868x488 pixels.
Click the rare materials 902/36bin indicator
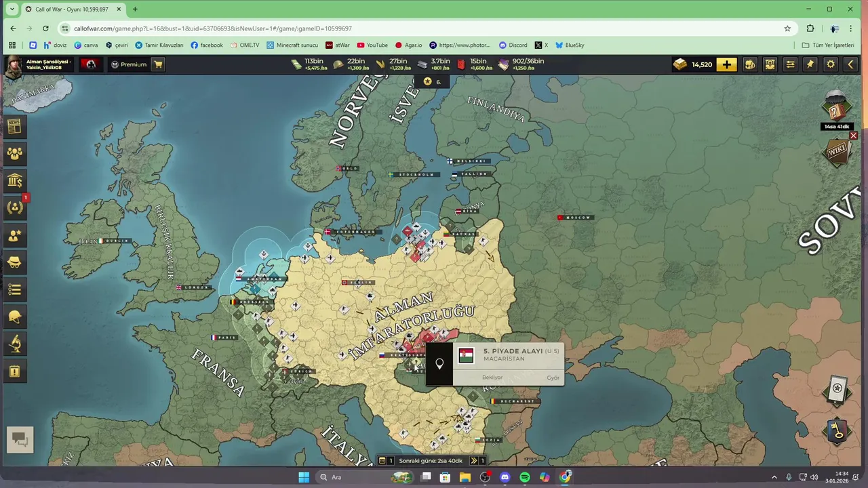[521, 64]
